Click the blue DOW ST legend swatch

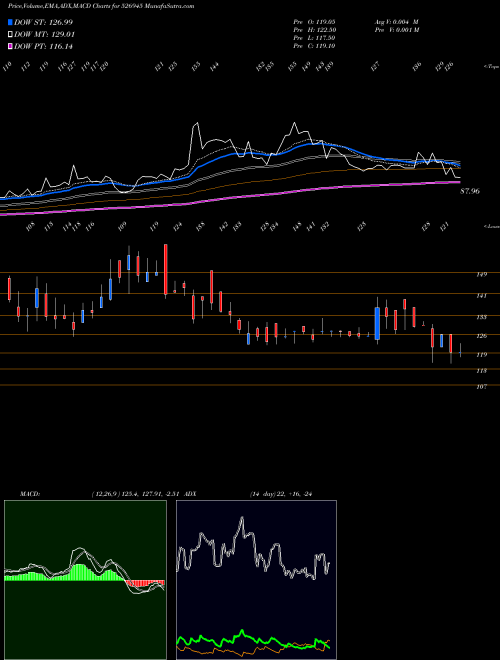pyautogui.click(x=10, y=22)
